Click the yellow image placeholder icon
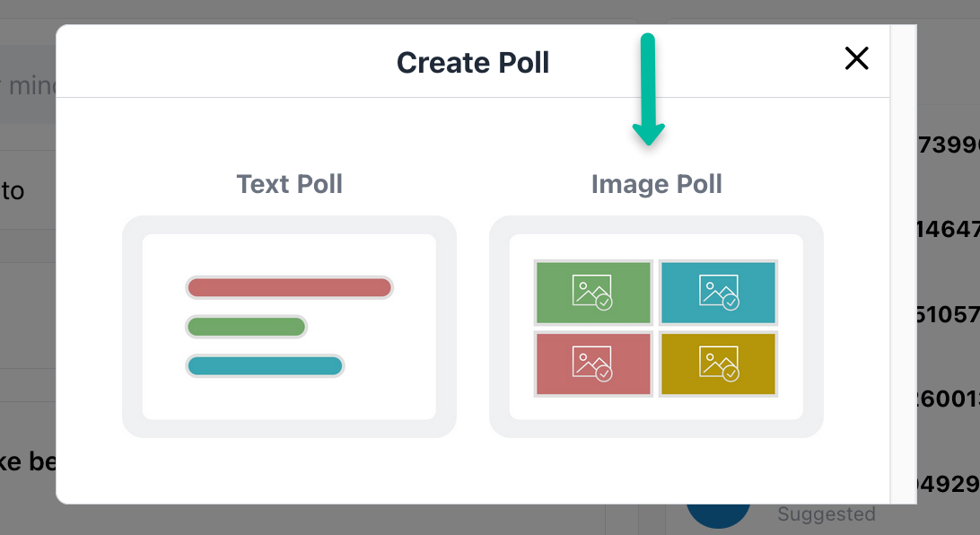 point(718,364)
